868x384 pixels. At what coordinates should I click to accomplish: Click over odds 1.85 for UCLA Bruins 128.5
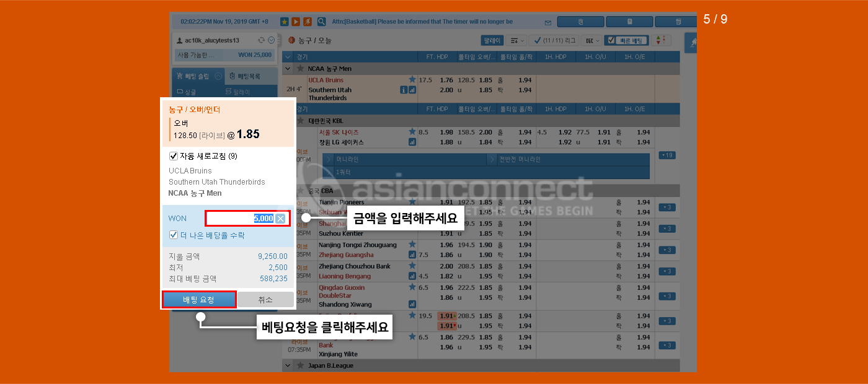click(485, 80)
